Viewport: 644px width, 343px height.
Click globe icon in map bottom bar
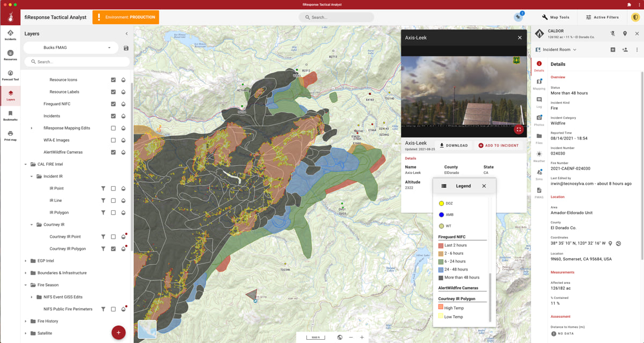coord(340,337)
